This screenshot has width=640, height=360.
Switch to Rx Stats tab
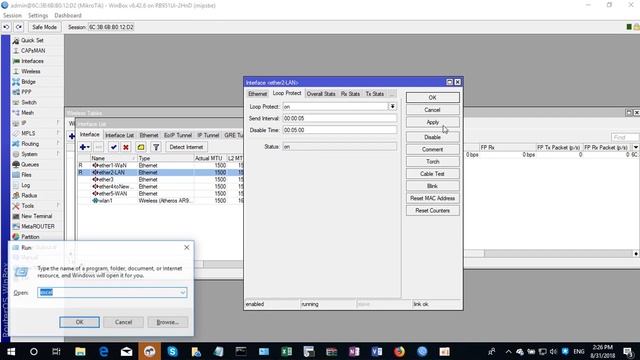[350, 94]
